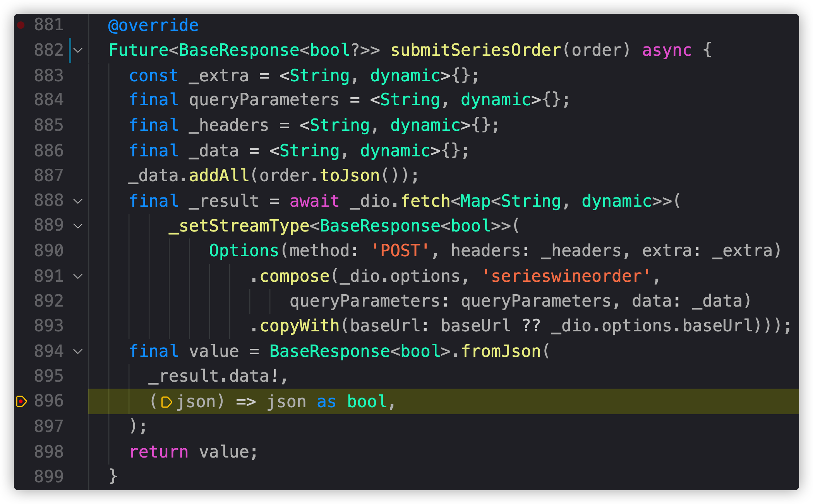
Task: Toggle the red breakpoint on line 881
Action: click(x=21, y=24)
